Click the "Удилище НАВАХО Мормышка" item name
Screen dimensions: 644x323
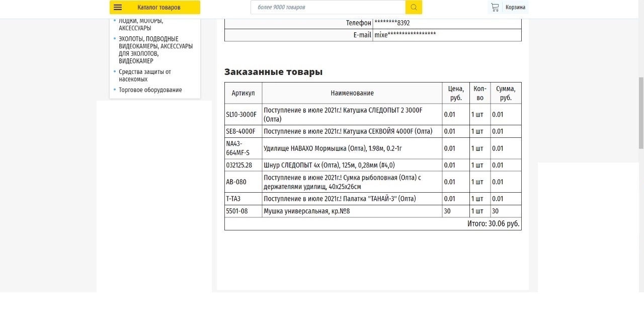coord(333,148)
